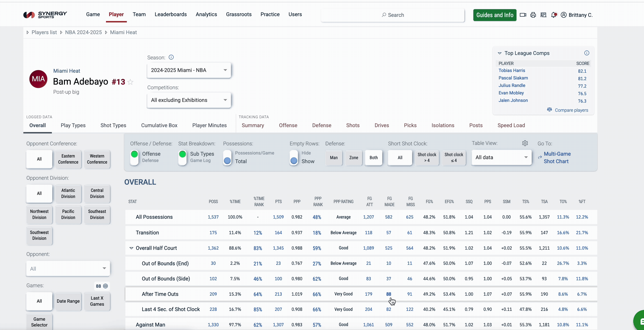
Task: Switch to the Play Types tab
Action: (x=73, y=125)
